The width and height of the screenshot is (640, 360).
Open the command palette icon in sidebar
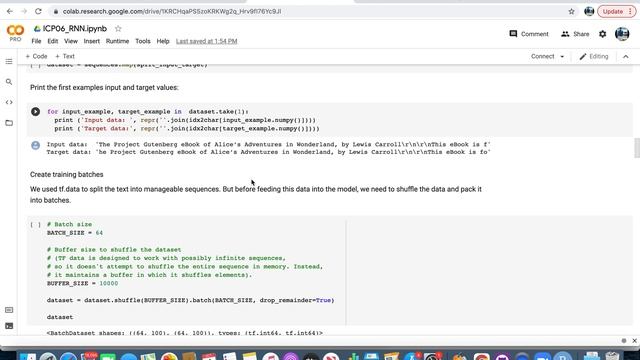point(9,310)
